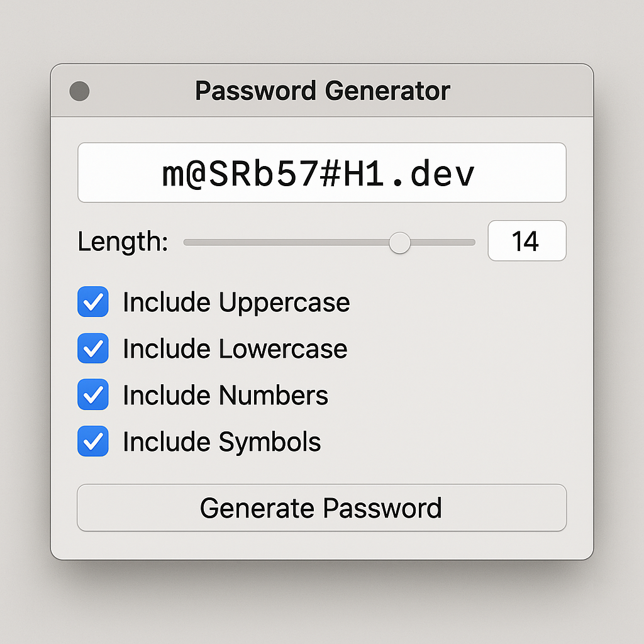Click the password m@SRb57#H1.dev to select it
This screenshot has width=644, height=644.
pyautogui.click(x=321, y=172)
